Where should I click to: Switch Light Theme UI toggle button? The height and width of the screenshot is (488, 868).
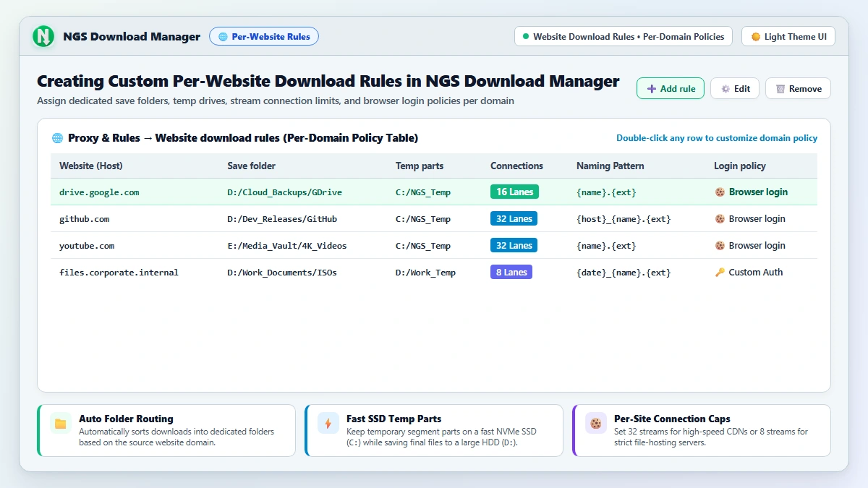pyautogui.click(x=788, y=36)
